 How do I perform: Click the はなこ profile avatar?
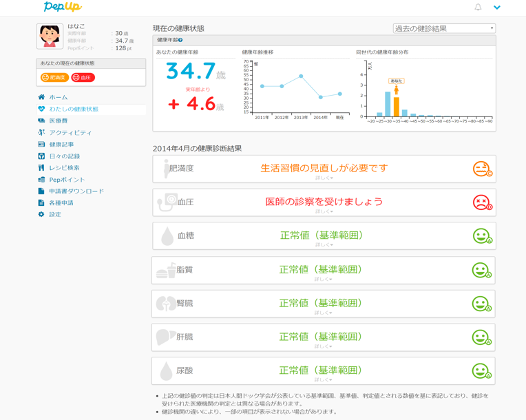50,36
